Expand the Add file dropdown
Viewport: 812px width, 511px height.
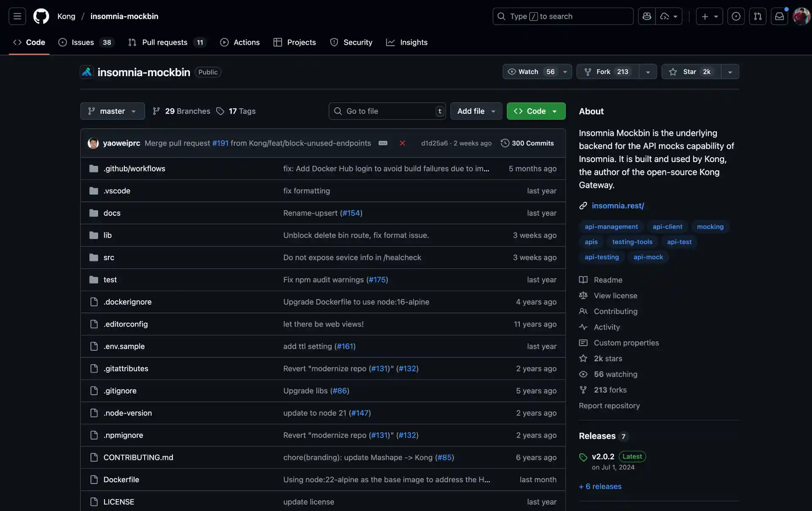[476, 111]
